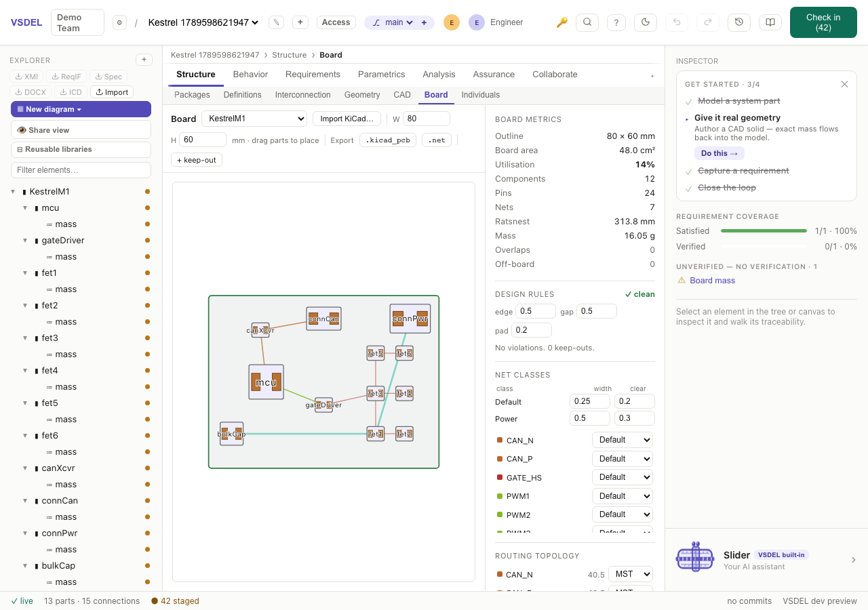The height and width of the screenshot is (610, 868).
Task: Click the Spec import button
Action: pyautogui.click(x=108, y=77)
